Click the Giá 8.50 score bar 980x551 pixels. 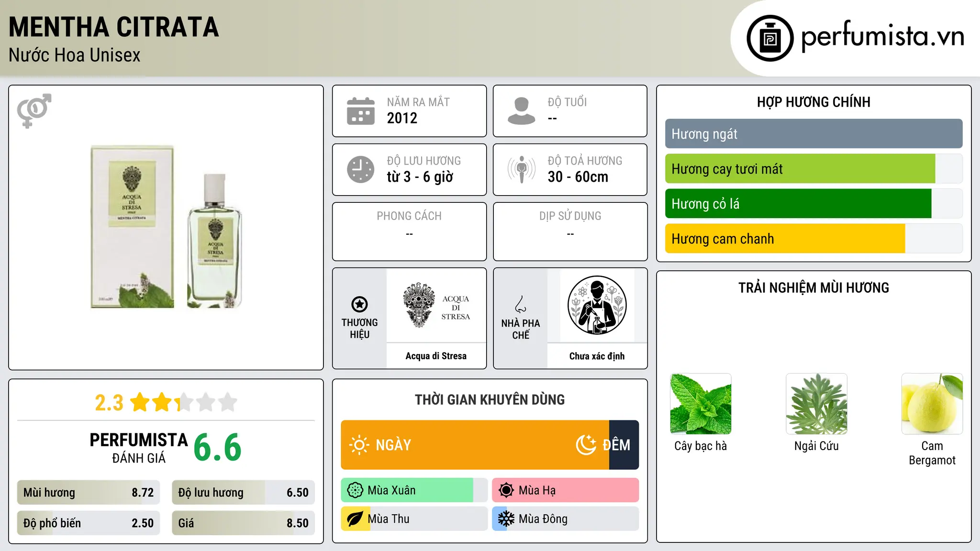tap(243, 523)
